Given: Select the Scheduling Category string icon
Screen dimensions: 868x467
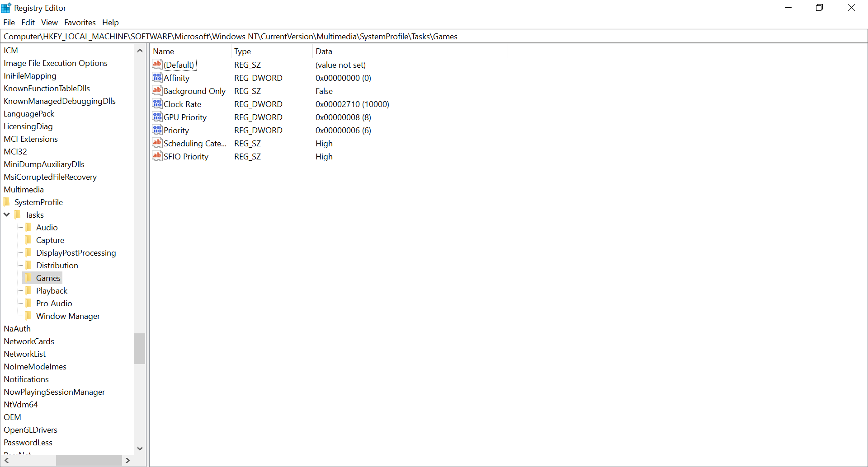Looking at the screenshot, I should (157, 143).
